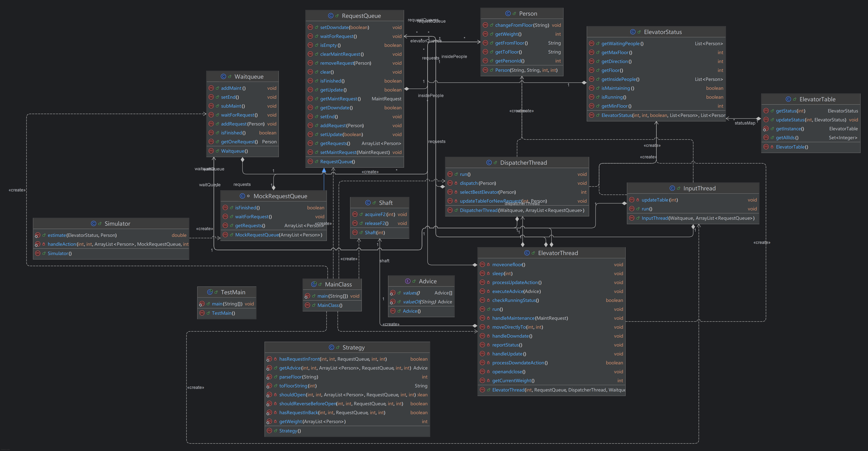
Task: Select the Waitqueue class title
Action: (249, 76)
